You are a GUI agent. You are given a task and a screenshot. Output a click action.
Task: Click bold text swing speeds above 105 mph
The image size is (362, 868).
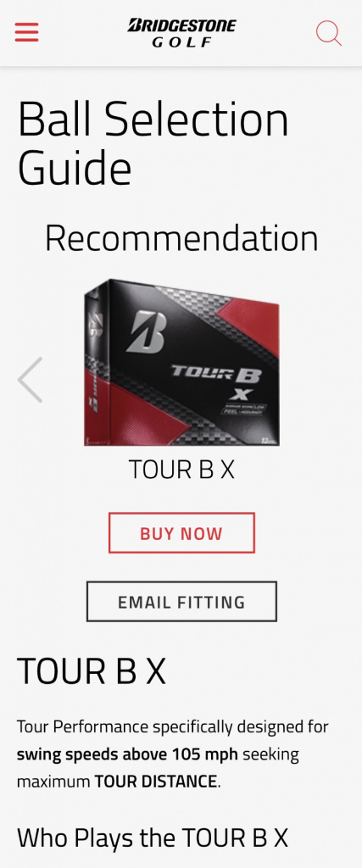coord(127,754)
